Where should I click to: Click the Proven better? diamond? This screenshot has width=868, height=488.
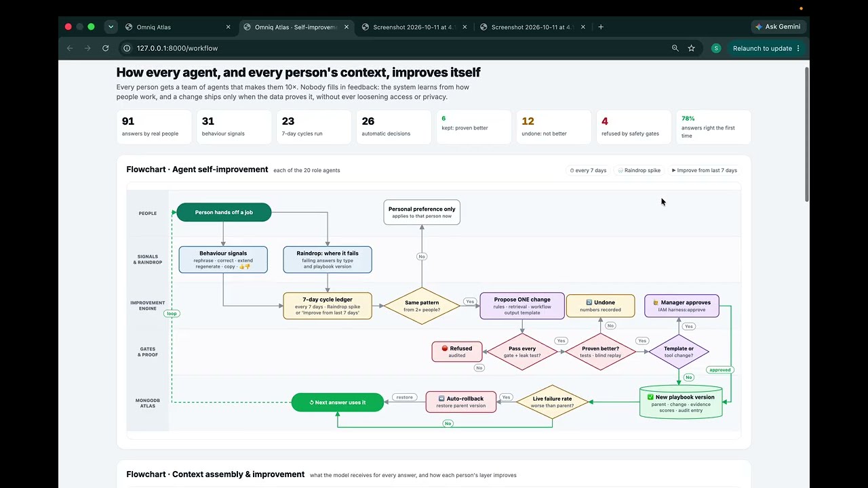[600, 351]
